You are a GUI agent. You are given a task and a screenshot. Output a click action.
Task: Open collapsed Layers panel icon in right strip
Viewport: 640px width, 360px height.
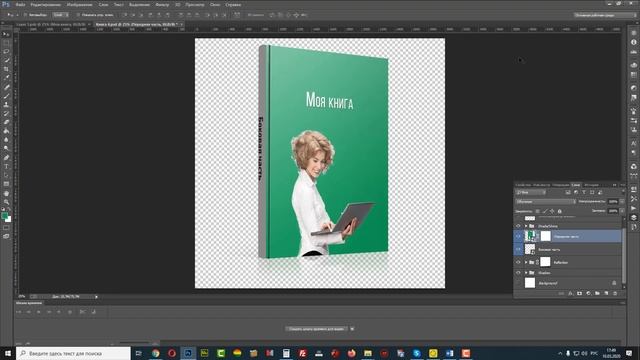pyautogui.click(x=633, y=217)
